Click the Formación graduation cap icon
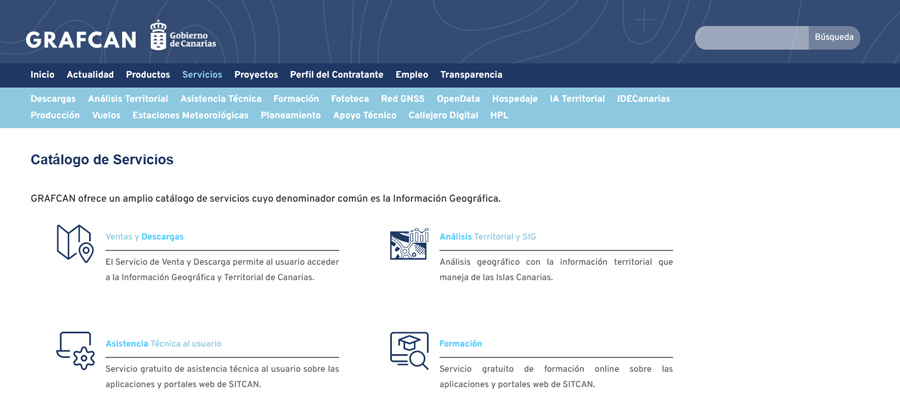 click(x=409, y=351)
